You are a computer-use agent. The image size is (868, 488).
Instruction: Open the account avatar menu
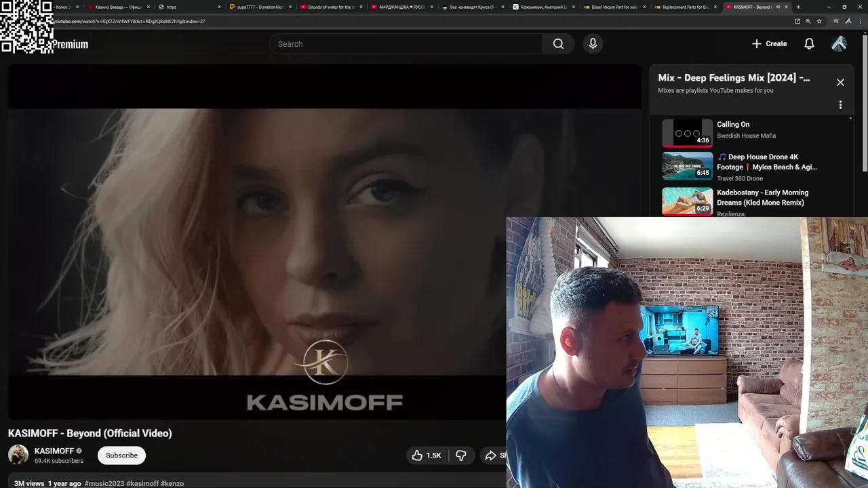839,44
